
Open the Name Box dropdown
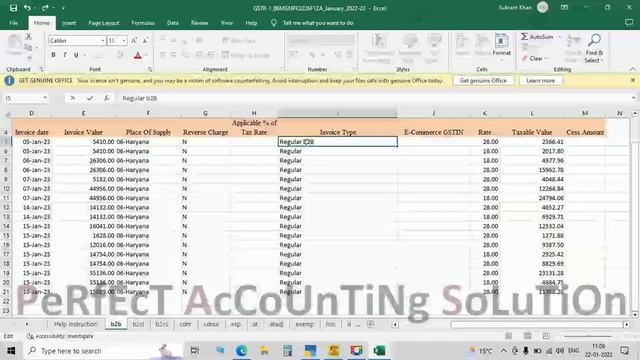[x=45, y=98]
